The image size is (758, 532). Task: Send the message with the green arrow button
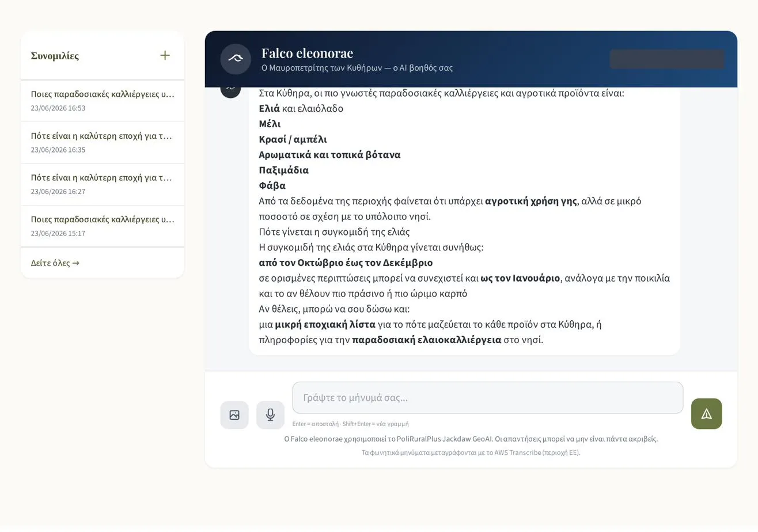click(x=706, y=413)
